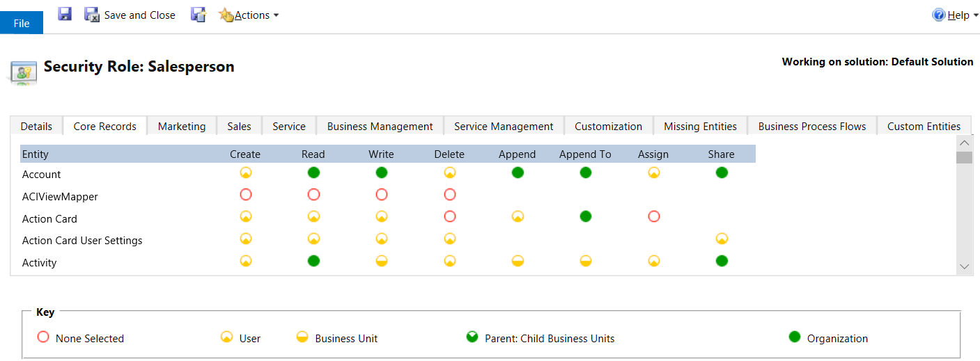Screen dimensions: 980x361
Task: Switch to the Business Management tab
Action: point(380,126)
